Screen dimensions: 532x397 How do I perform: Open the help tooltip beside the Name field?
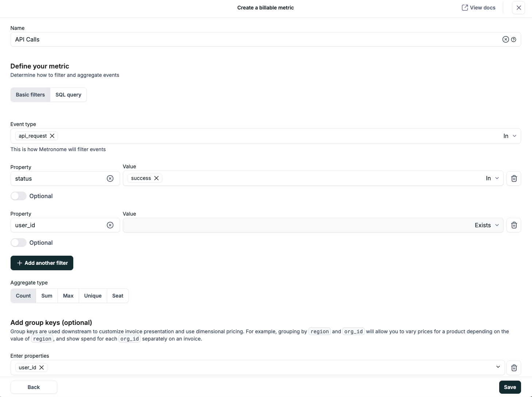click(x=514, y=39)
